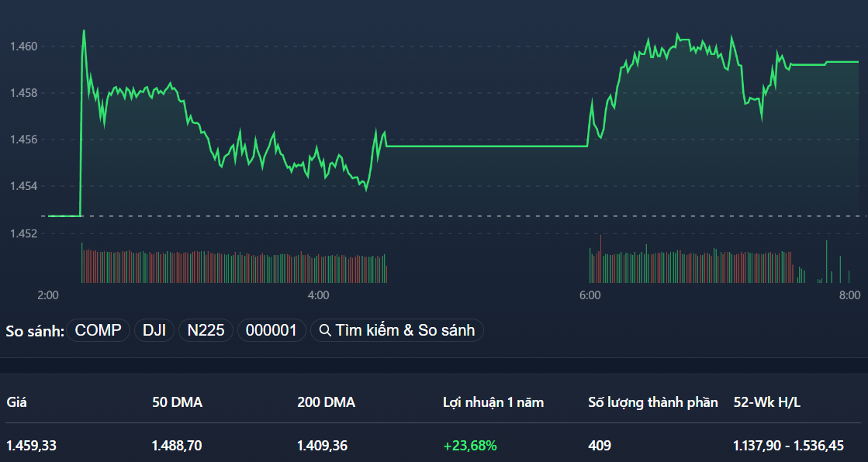868x462 pixels.
Task: Select the Giá value 1.459,33
Action: coord(31,446)
